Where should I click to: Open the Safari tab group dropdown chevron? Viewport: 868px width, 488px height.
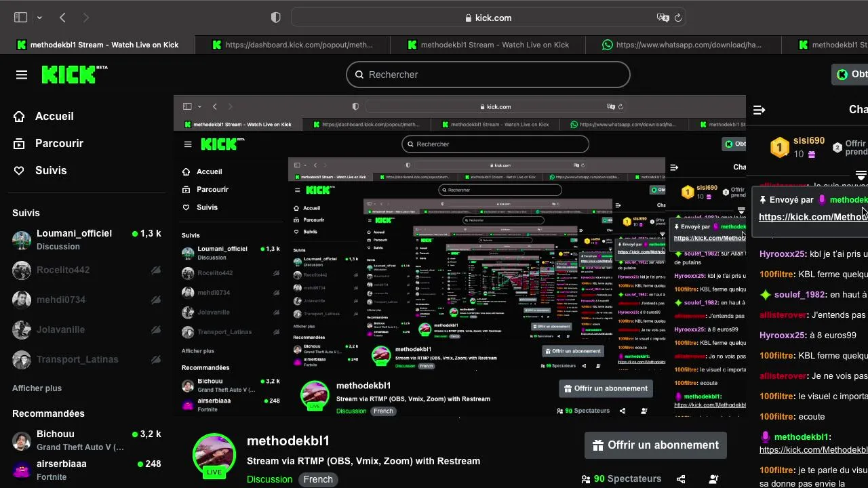point(39,18)
